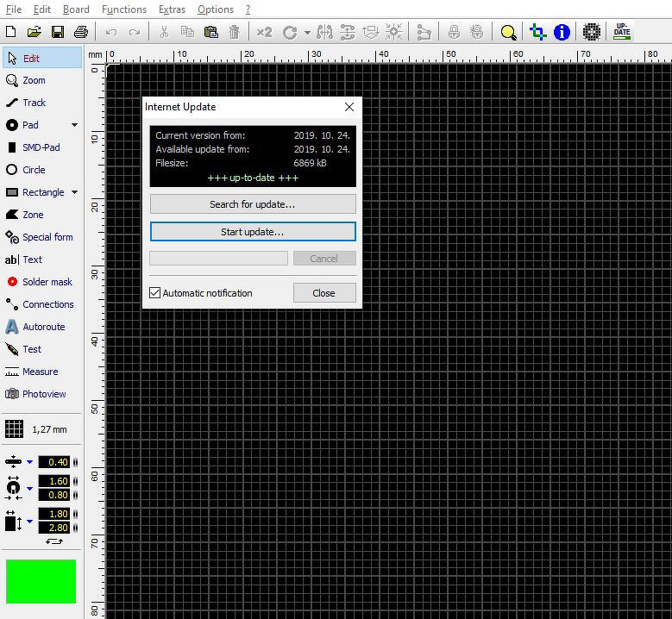This screenshot has height=619, width=672.
Task: Group elements with closed padlock icon
Action: [454, 32]
